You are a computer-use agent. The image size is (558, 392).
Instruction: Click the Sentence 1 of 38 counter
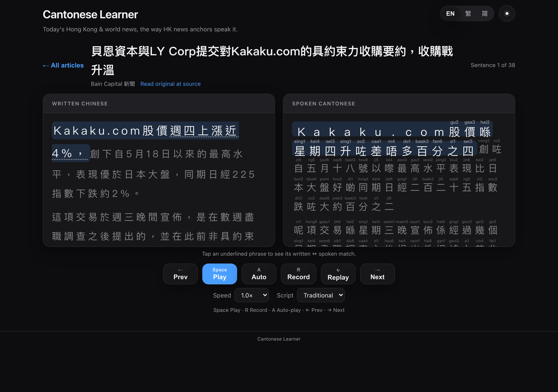tap(493, 65)
